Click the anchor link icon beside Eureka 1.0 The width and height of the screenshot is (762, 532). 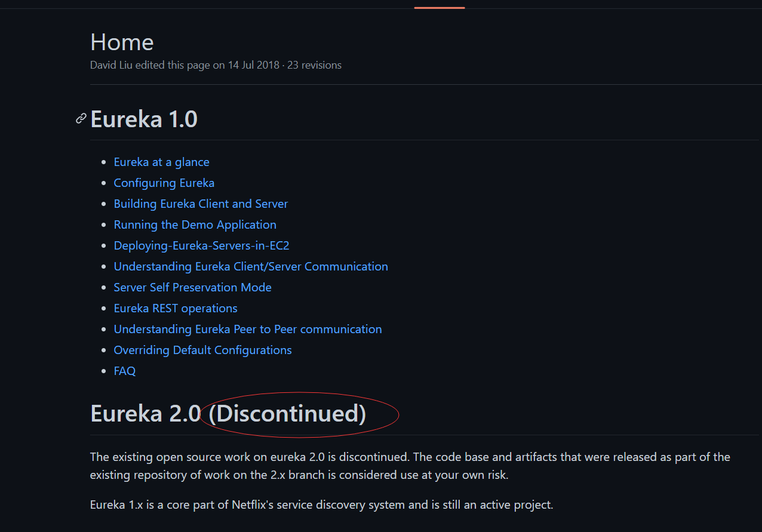click(81, 119)
